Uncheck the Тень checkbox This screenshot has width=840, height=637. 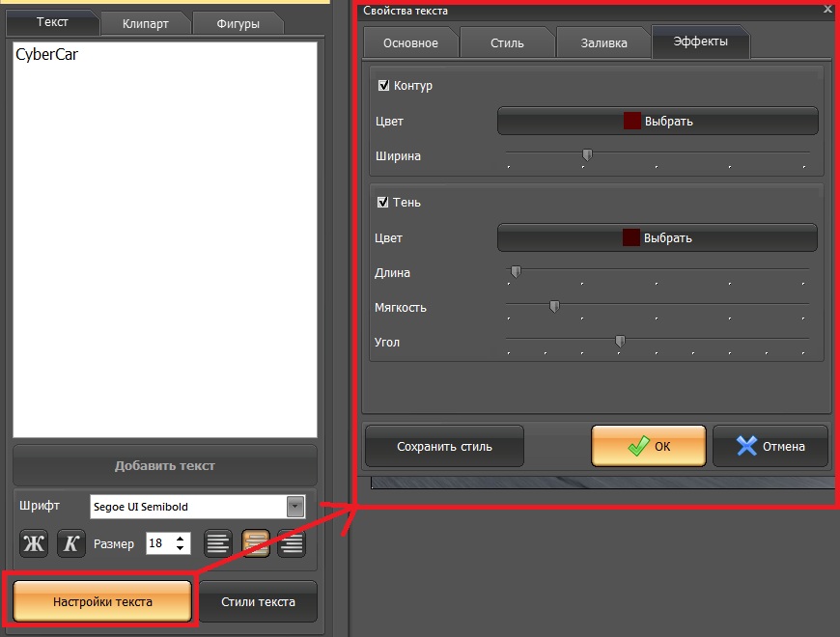pyautogui.click(x=382, y=202)
